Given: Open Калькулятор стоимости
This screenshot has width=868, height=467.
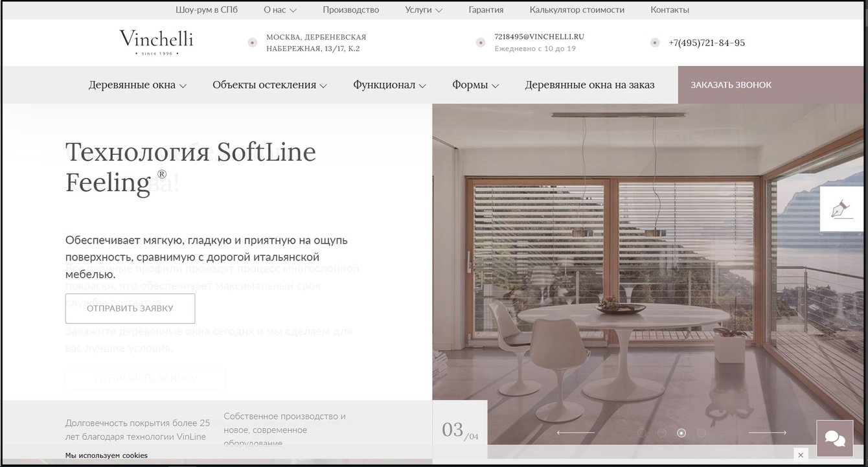Looking at the screenshot, I should point(577,10).
